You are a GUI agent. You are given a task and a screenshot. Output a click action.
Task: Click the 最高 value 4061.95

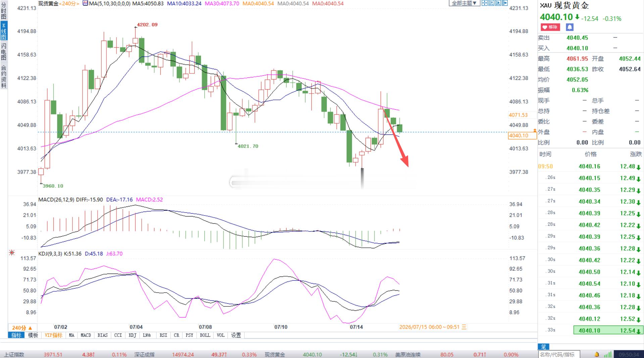577,59
